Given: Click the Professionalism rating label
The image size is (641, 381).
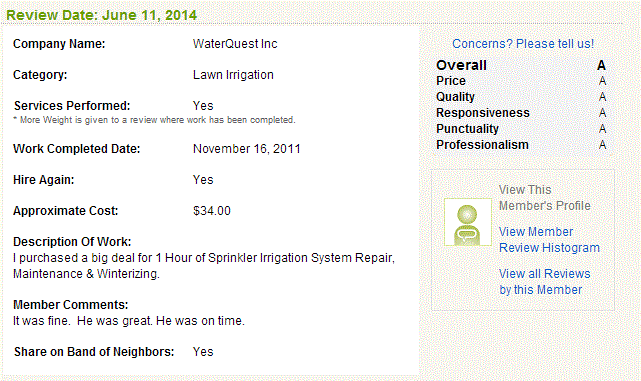Looking at the screenshot, I should (x=482, y=145).
